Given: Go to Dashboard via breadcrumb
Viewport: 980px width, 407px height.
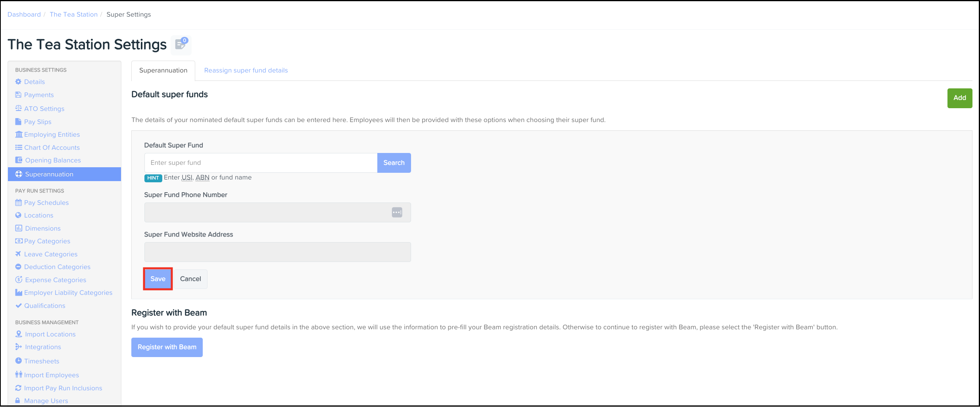Looking at the screenshot, I should 24,15.
